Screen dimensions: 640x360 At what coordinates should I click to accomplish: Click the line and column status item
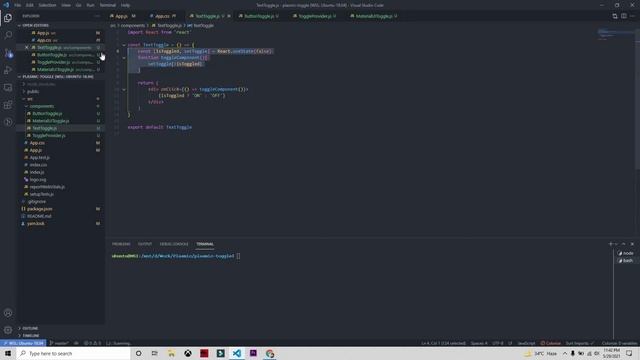tap(443, 343)
